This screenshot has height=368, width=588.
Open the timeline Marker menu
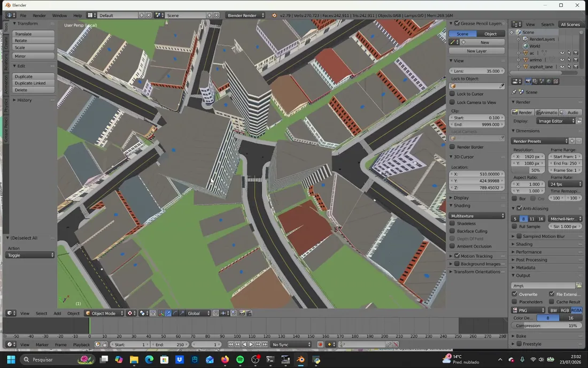42,344
